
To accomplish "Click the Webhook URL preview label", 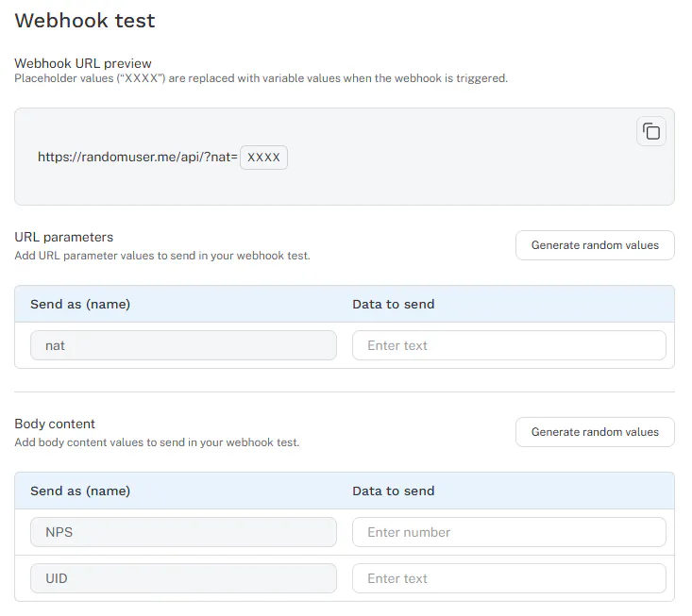I will click(83, 63).
